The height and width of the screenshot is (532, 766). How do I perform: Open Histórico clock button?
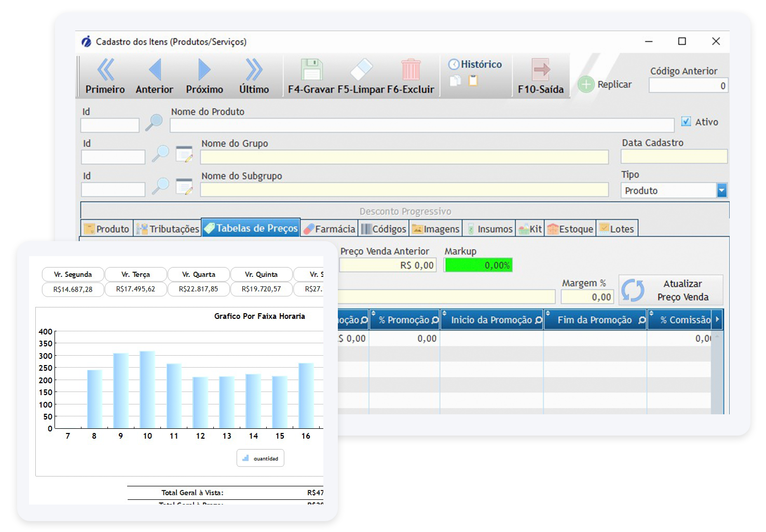[475, 64]
